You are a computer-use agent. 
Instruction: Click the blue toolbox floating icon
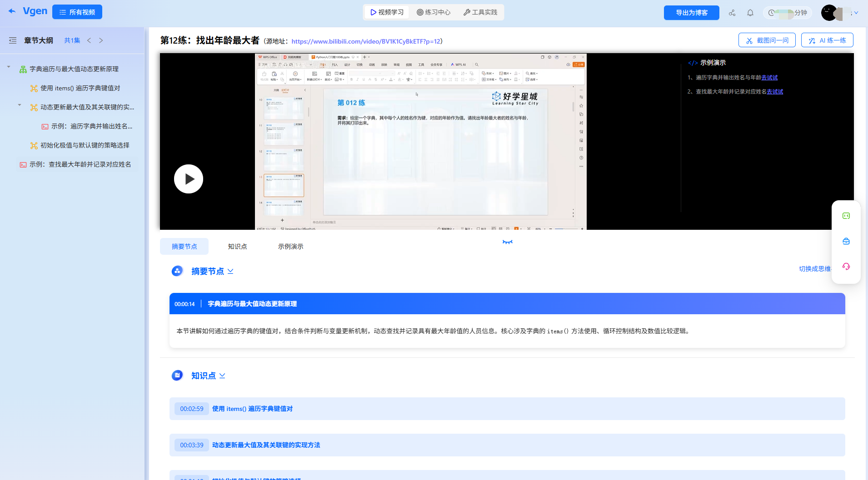point(846,241)
